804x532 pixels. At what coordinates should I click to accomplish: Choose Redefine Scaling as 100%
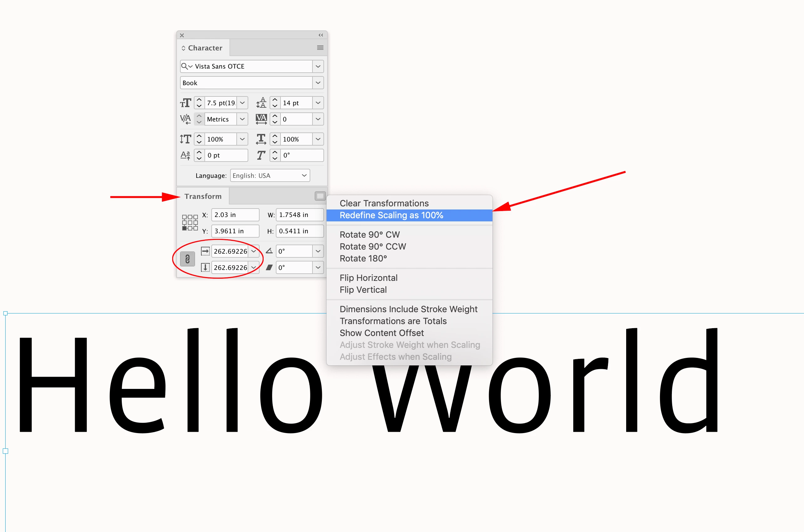(x=391, y=215)
